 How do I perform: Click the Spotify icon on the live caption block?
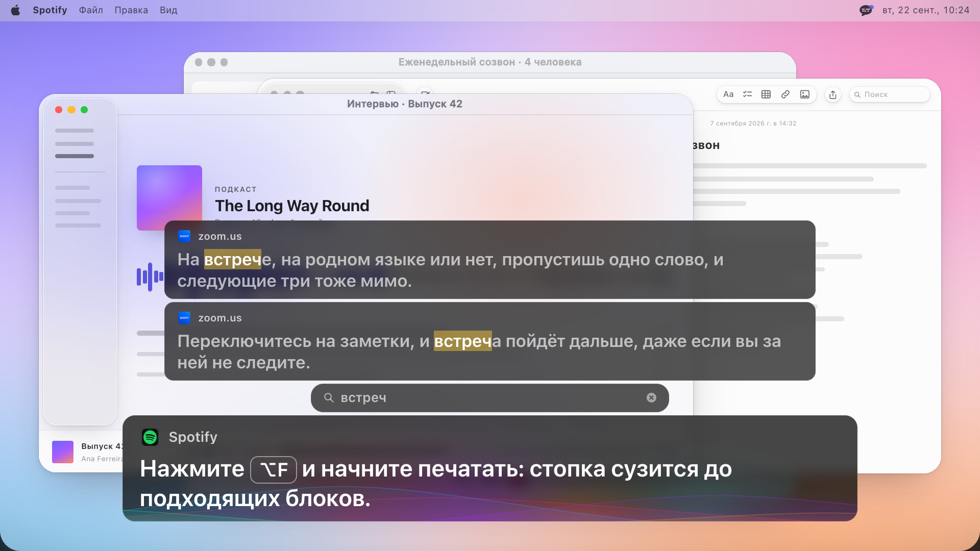pos(150,437)
